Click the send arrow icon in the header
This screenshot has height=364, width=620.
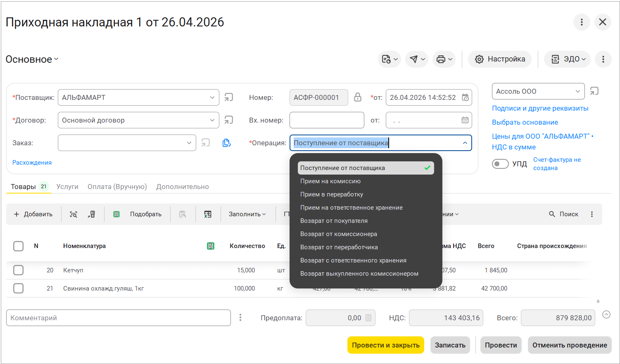413,59
